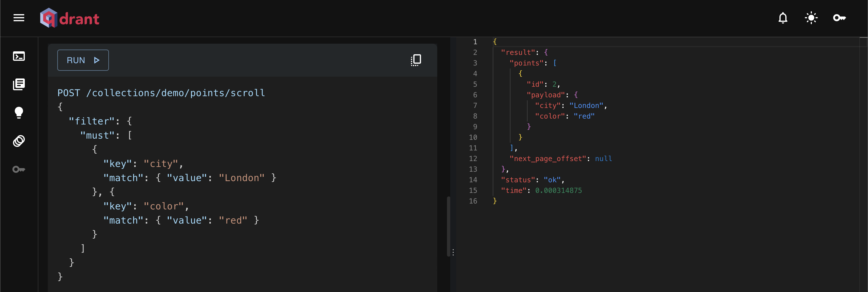The width and height of the screenshot is (868, 292).
Task: Open notifications bell
Action: click(783, 18)
